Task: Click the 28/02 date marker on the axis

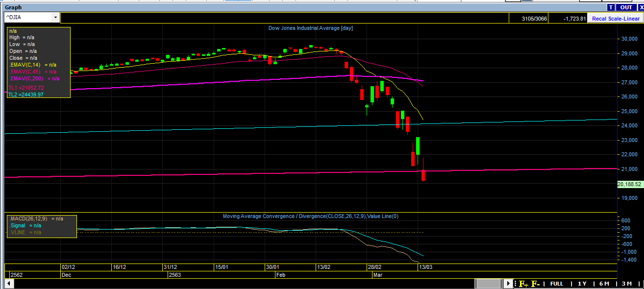Action: (x=374, y=267)
